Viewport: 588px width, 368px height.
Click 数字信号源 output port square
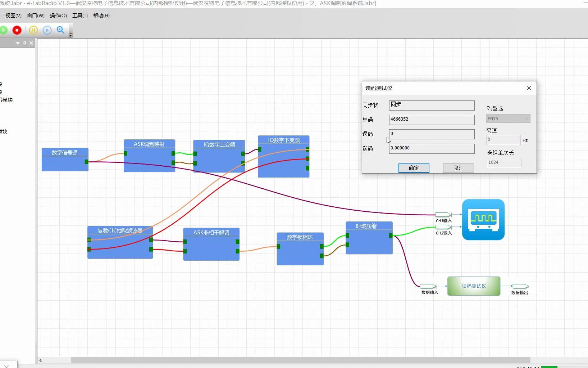tap(86, 162)
